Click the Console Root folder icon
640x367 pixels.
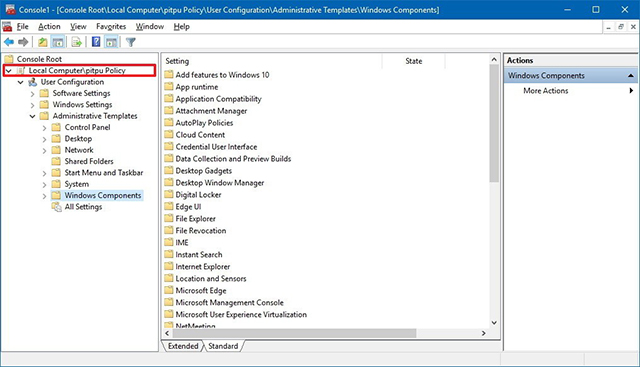[9, 59]
